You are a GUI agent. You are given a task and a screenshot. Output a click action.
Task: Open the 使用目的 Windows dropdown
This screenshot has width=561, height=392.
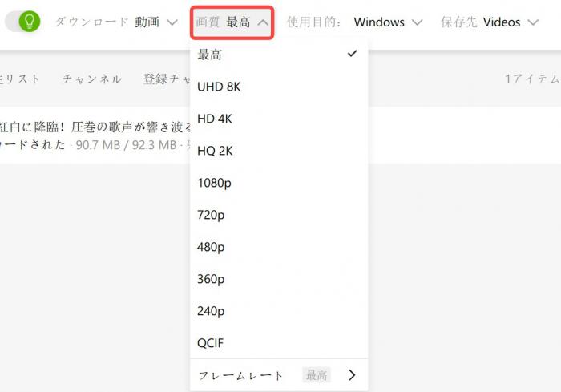[x=354, y=22]
